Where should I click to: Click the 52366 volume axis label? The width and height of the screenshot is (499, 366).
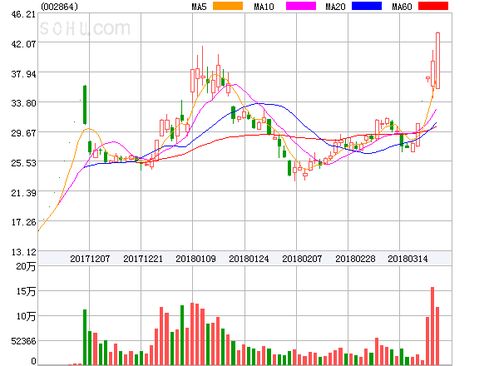[23, 341]
